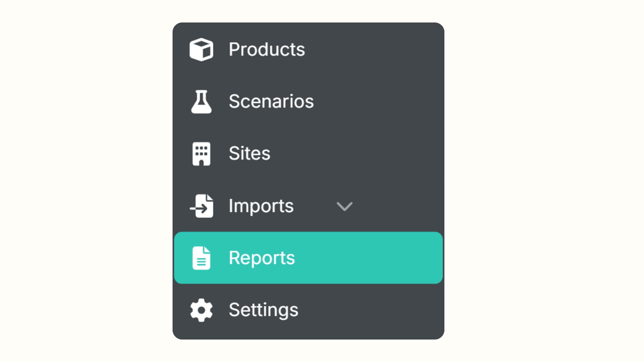644x362 pixels.
Task: Select the Sites building icon
Action: tap(201, 153)
